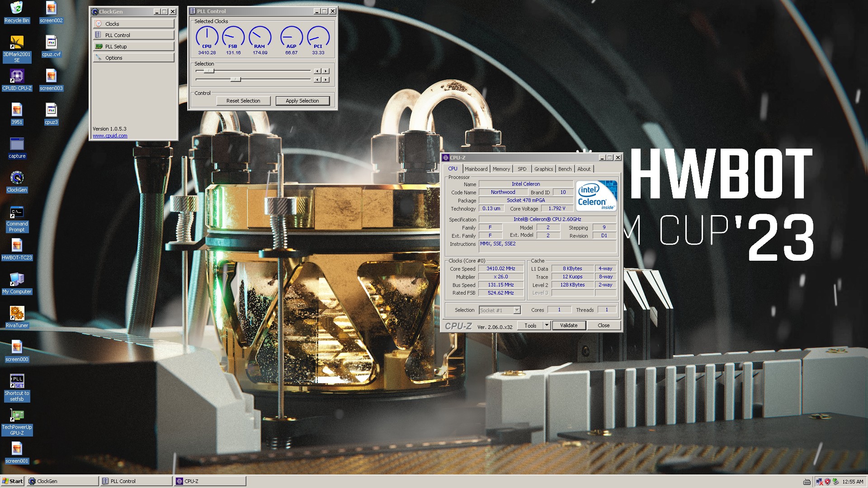Open the Windows Start button

tap(13, 481)
